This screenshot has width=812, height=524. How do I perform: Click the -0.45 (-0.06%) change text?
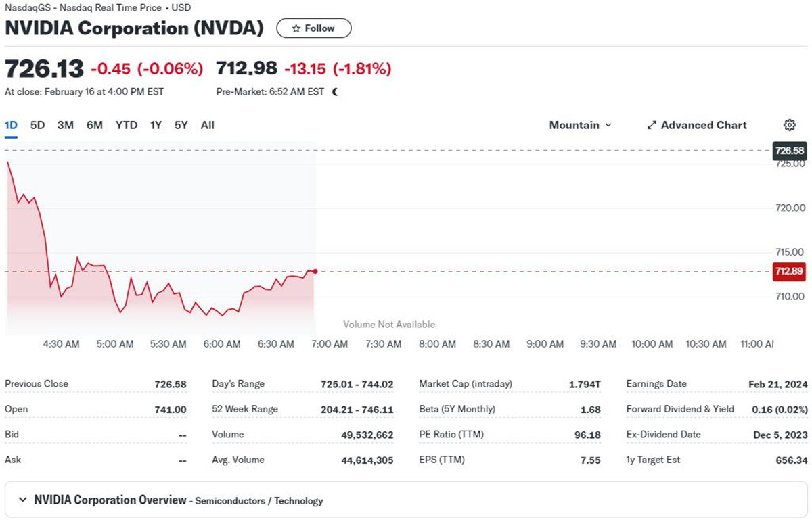pyautogui.click(x=147, y=68)
